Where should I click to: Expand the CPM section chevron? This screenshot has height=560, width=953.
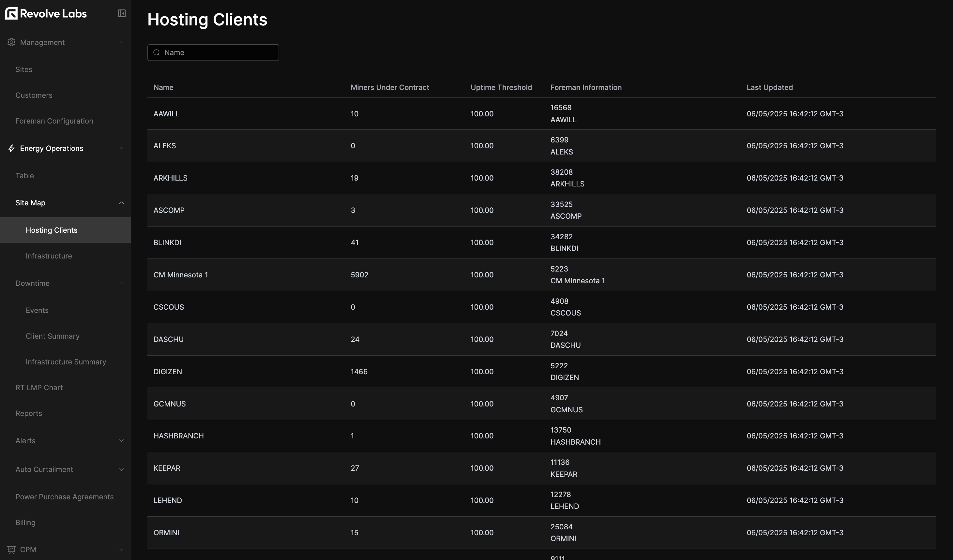tap(121, 550)
